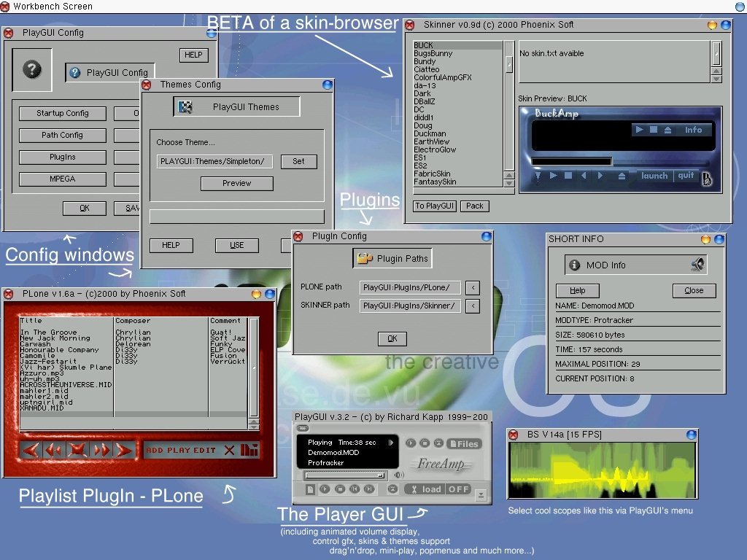Open the PLONE path chooser arrow
747x560 pixels.
coord(473,287)
